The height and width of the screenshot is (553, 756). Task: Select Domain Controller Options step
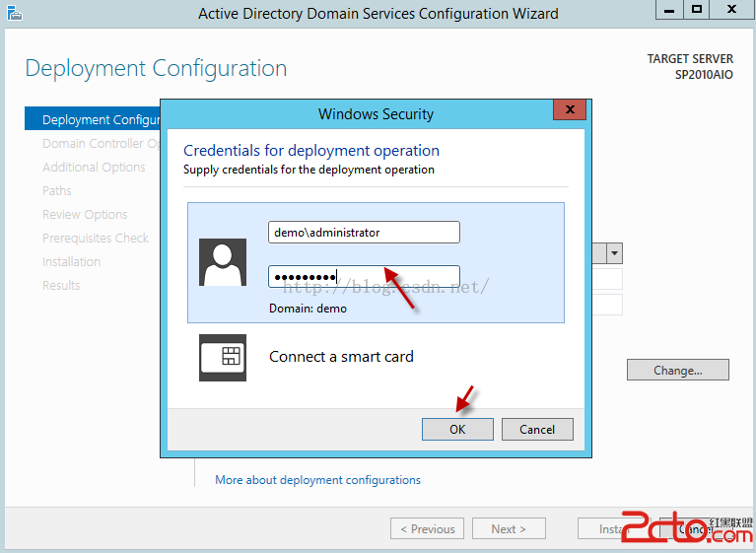(x=101, y=143)
